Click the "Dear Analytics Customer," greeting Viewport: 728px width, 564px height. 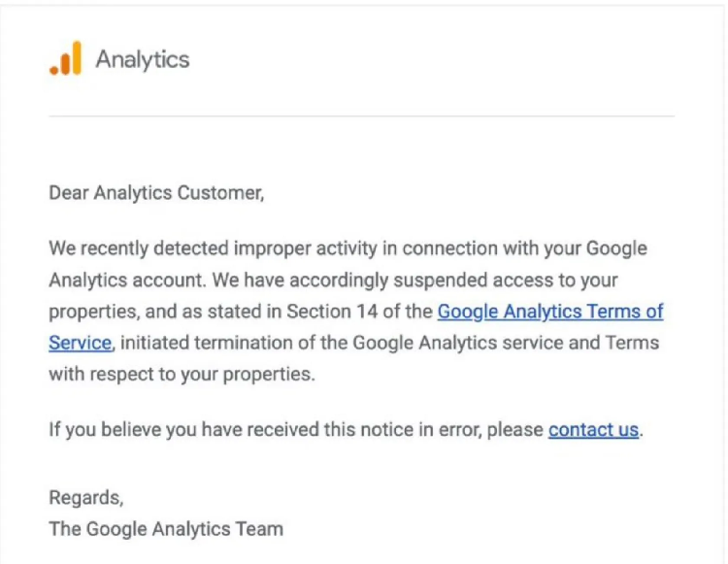click(x=156, y=193)
